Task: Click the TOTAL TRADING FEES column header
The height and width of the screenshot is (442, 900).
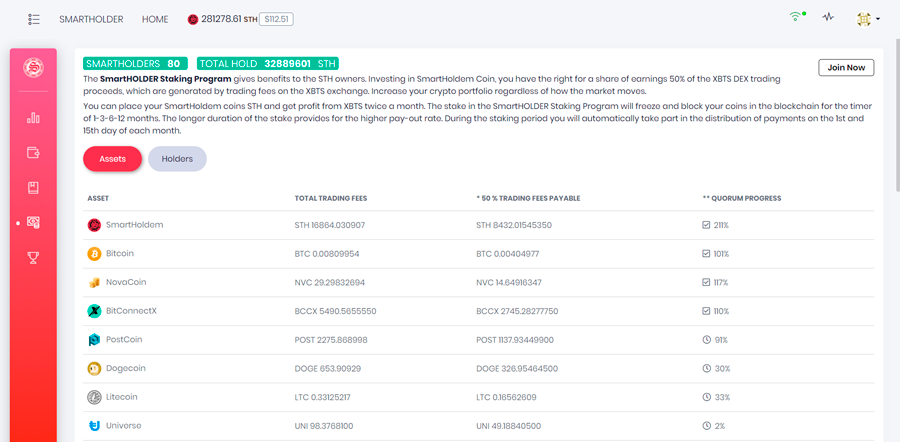Action: pos(331,199)
